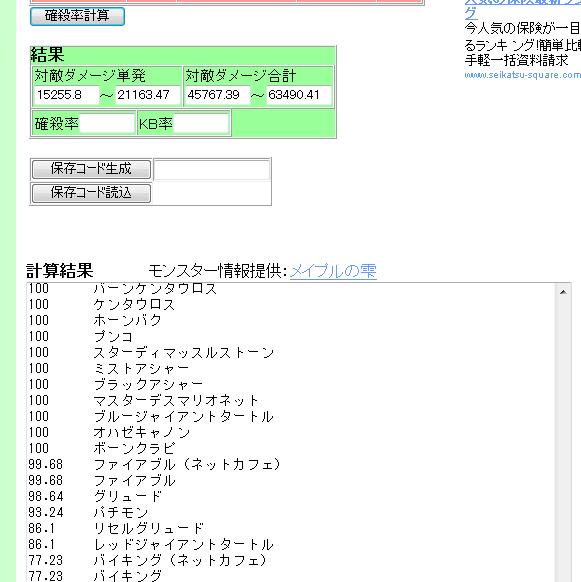Select the パチモン 93.24 result row
This screenshot has width=581, height=582.
(x=291, y=512)
